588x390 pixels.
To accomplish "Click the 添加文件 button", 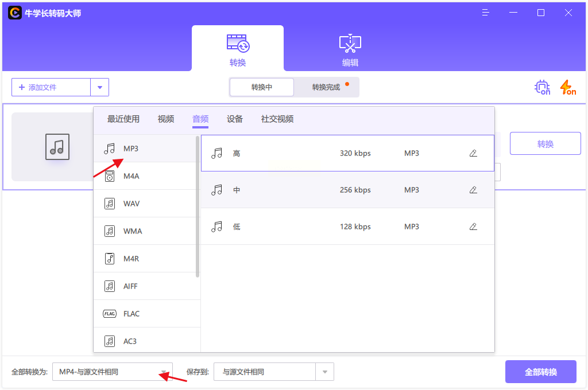I will click(51, 87).
